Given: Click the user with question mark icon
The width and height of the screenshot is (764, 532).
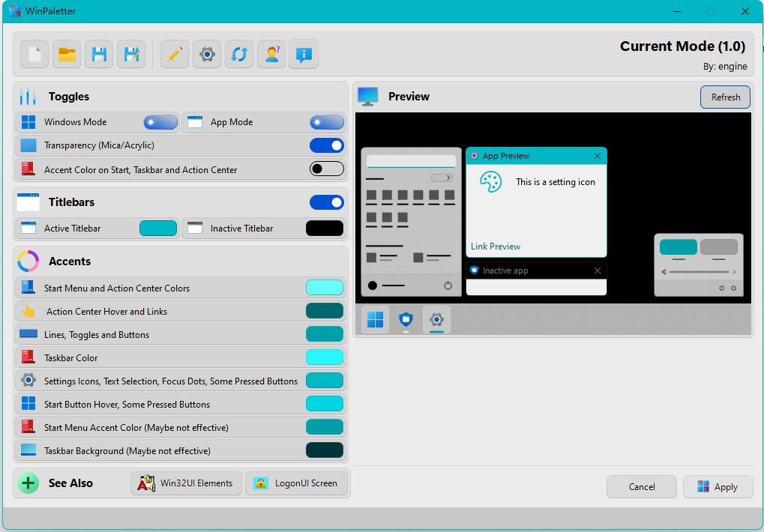Looking at the screenshot, I should coord(271,54).
